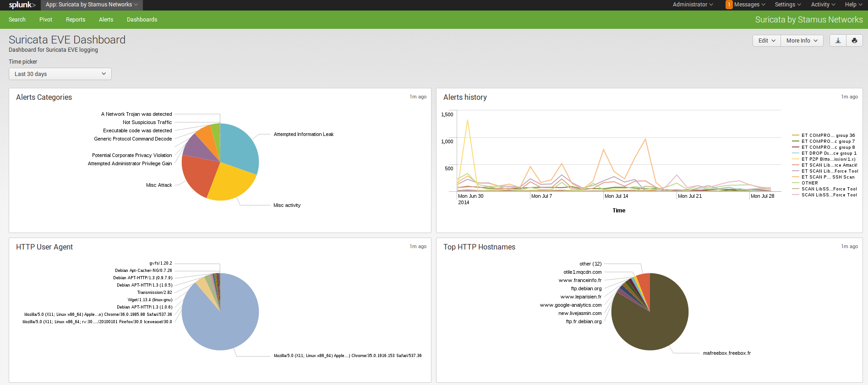Click the 'Wget/1.13.4 (linux-gnu)' label
Viewport: 868px width, 385px height.
[150, 300]
